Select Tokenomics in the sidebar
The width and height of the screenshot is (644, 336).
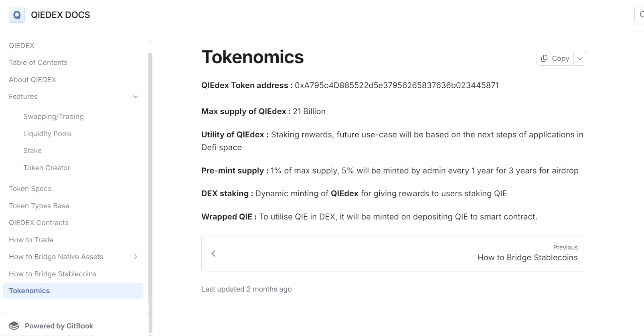click(29, 290)
